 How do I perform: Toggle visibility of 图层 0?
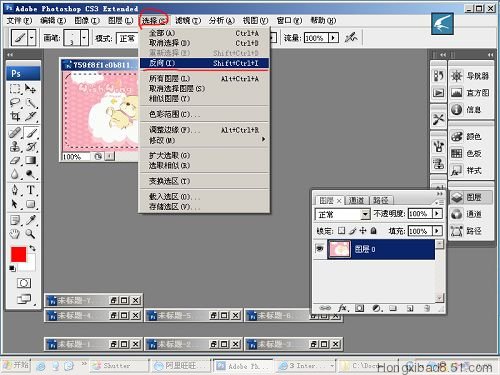point(320,248)
